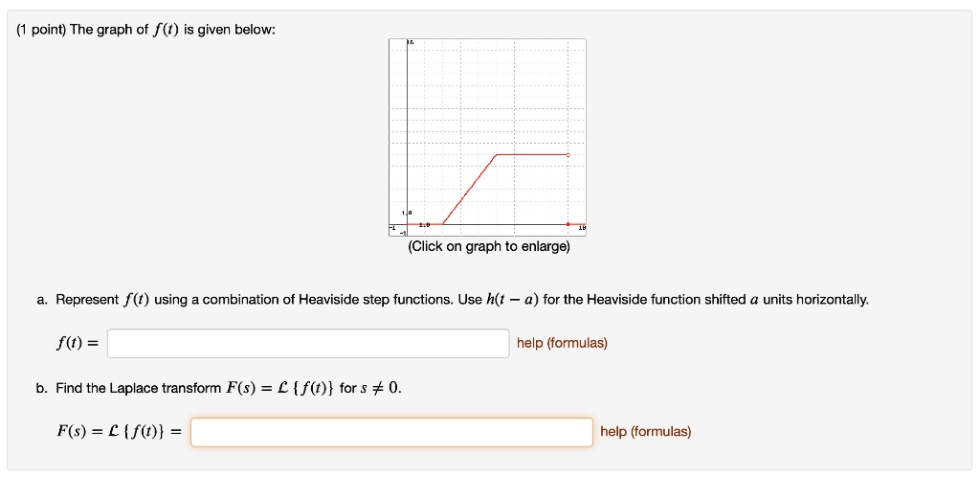Click the 1.0 tick label on the vertical axis
This screenshot has height=477, width=980.
tap(407, 214)
